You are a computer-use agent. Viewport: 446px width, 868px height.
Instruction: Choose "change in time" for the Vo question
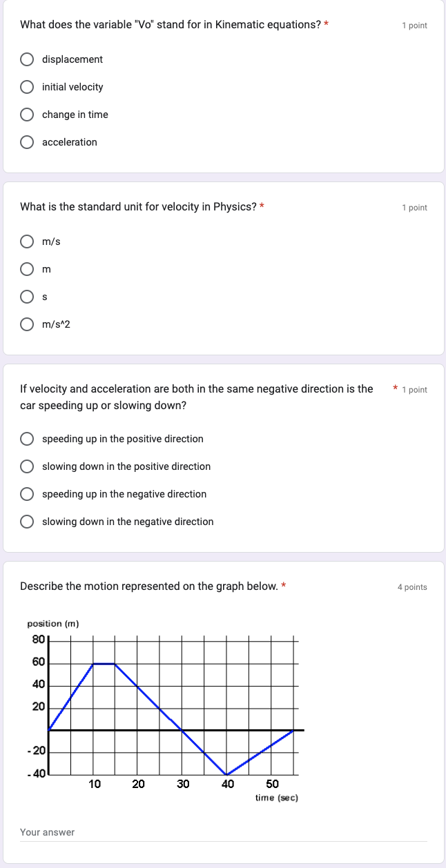(x=27, y=115)
